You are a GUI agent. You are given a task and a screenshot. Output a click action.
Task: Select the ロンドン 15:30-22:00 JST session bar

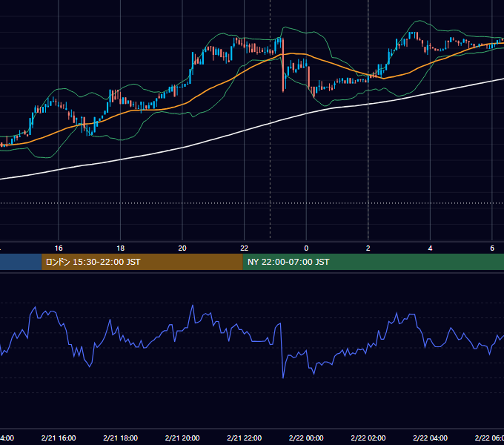(142, 262)
